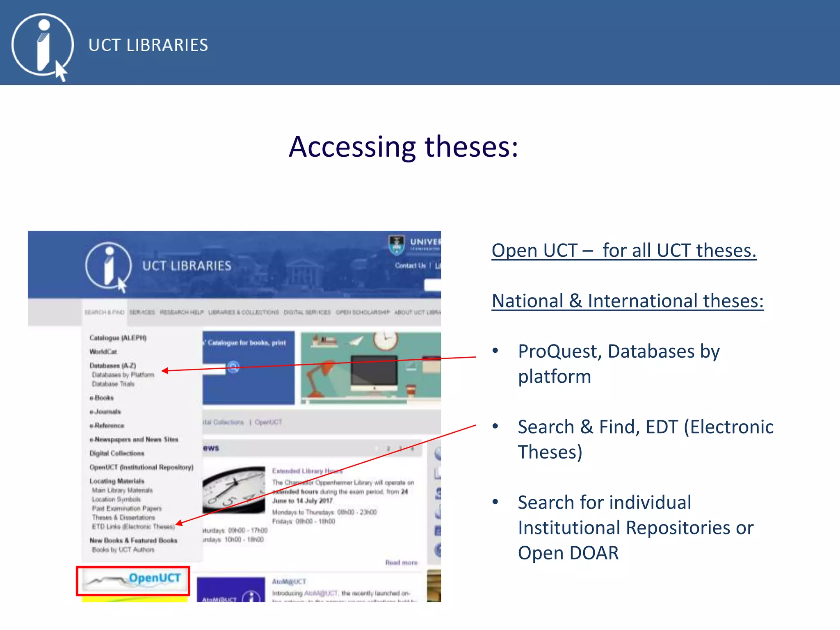Open Research Help menu
This screenshot has width=840, height=630.
click(182, 312)
